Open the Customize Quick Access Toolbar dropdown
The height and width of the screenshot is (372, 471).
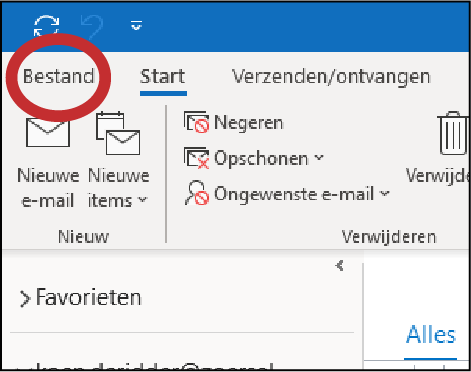click(x=136, y=25)
